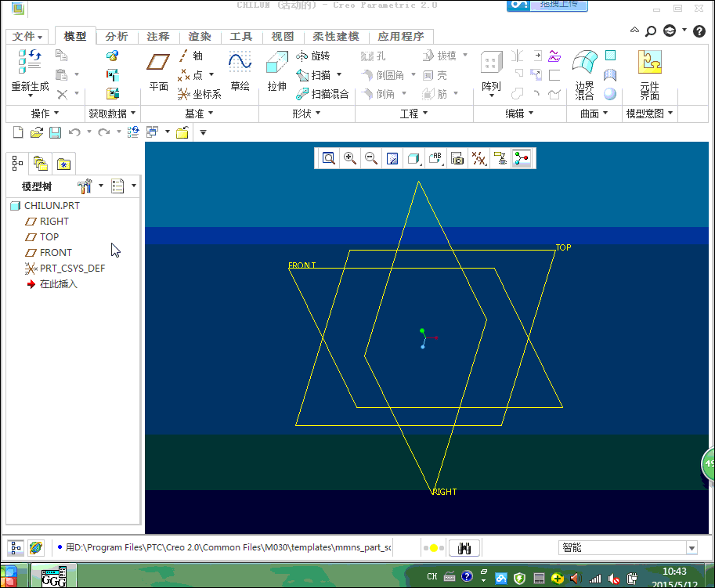The width and height of the screenshot is (715, 588).
Task: Click the Undo arrow icon
Action: coord(74,132)
